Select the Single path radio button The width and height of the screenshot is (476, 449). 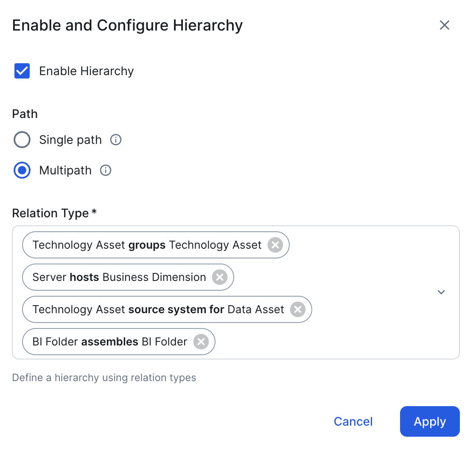[22, 140]
